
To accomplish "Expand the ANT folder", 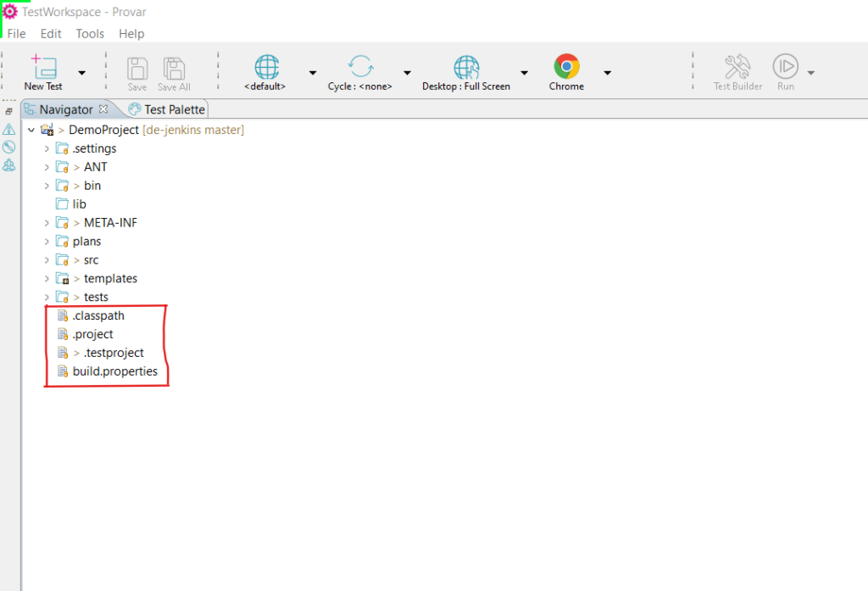I will 47,167.
